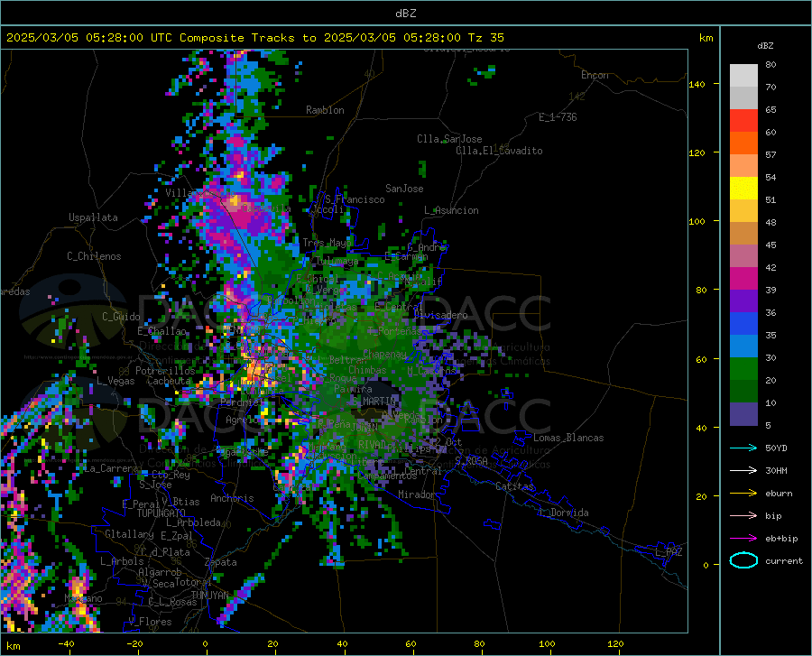Select the orange 60 dBZ color swatch
Screen dimensions: 812x656
click(x=743, y=143)
